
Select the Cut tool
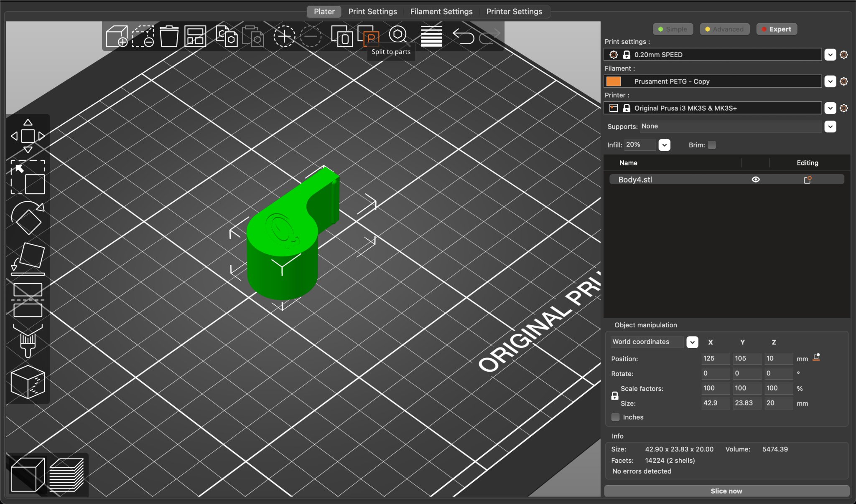pyautogui.click(x=28, y=300)
